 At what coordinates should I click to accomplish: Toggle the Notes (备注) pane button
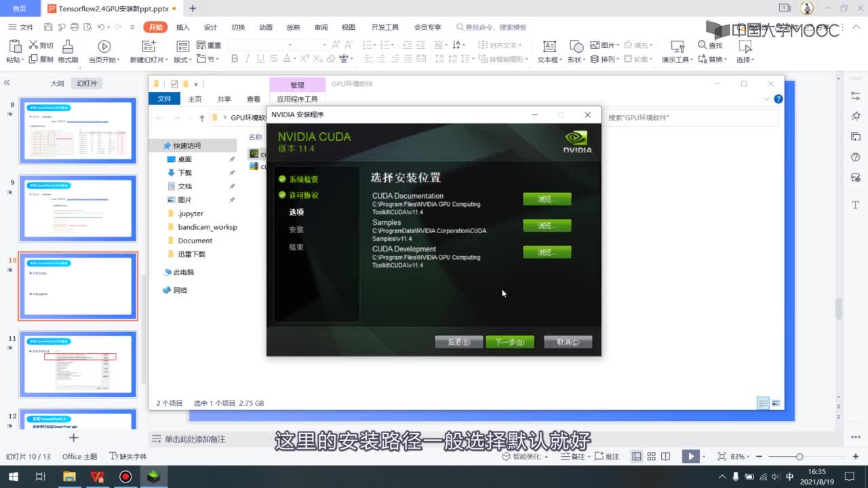[574, 456]
